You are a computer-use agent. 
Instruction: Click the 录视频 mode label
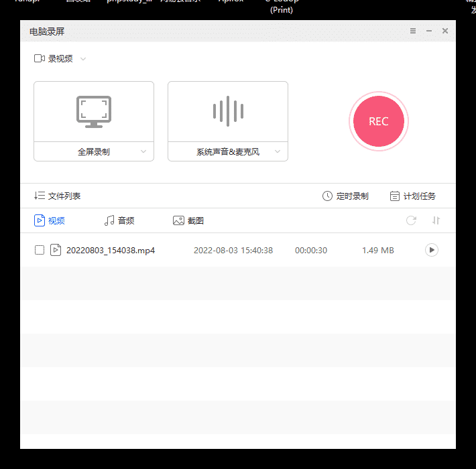pos(60,58)
